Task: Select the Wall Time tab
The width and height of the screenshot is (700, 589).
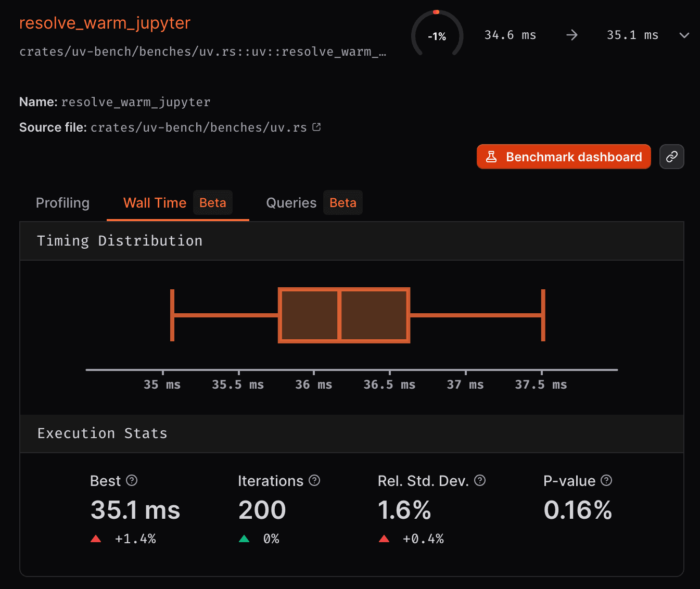Action: [x=155, y=203]
